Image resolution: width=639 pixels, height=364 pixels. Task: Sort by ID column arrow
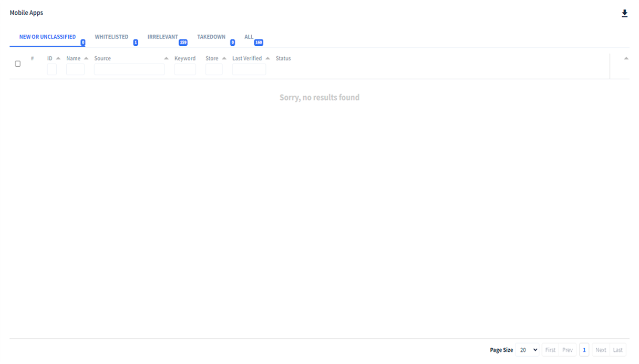[58, 58]
